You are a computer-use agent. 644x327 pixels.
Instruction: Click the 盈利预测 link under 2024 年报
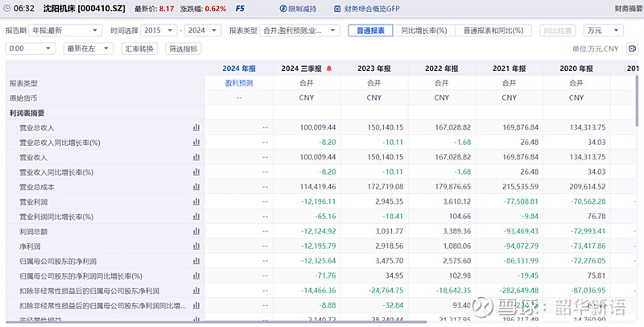239,83
